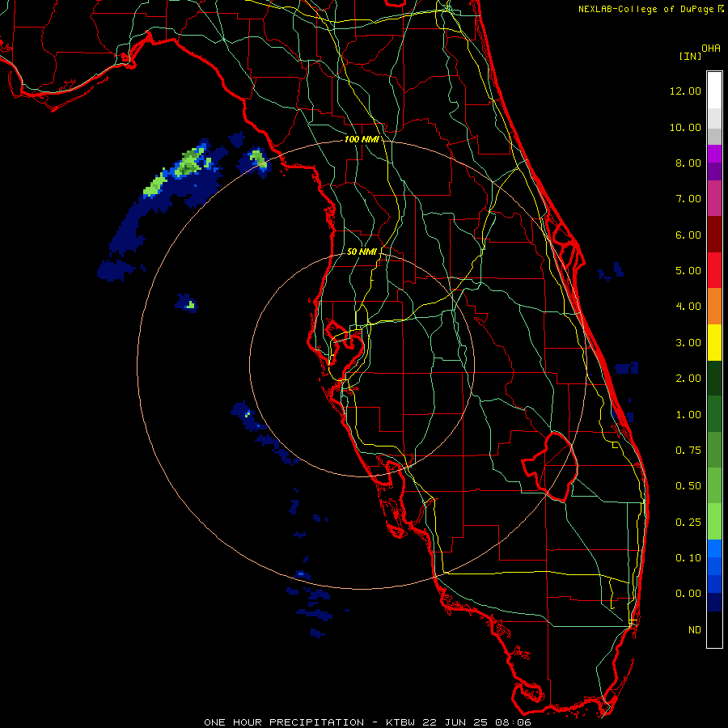Click the 0.10 legend value
The width and height of the screenshot is (728, 728).
coord(688,558)
